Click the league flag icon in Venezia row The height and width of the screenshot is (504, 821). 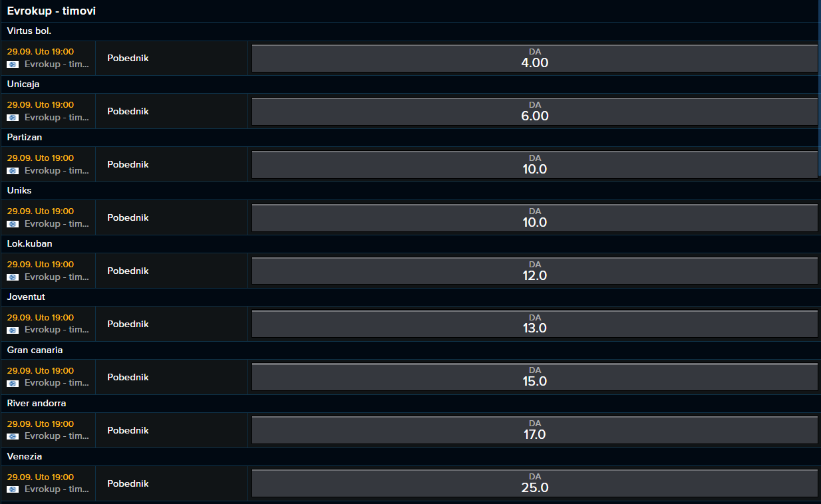click(x=13, y=490)
